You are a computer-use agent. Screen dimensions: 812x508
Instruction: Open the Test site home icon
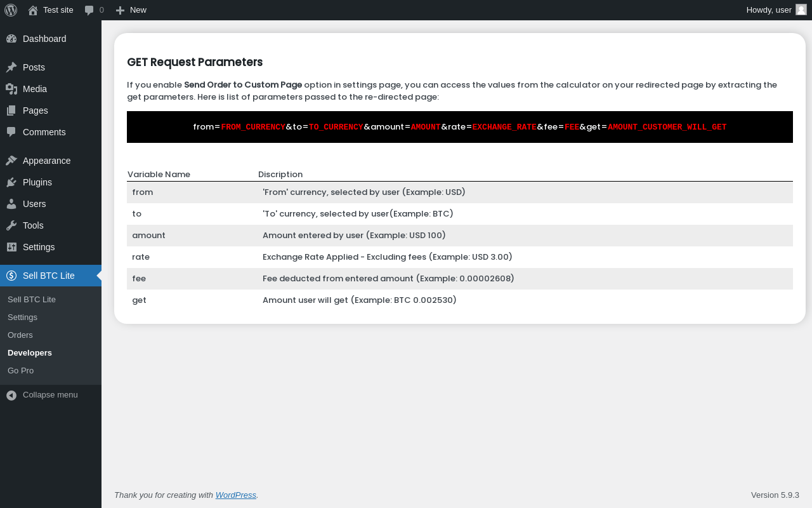point(33,10)
